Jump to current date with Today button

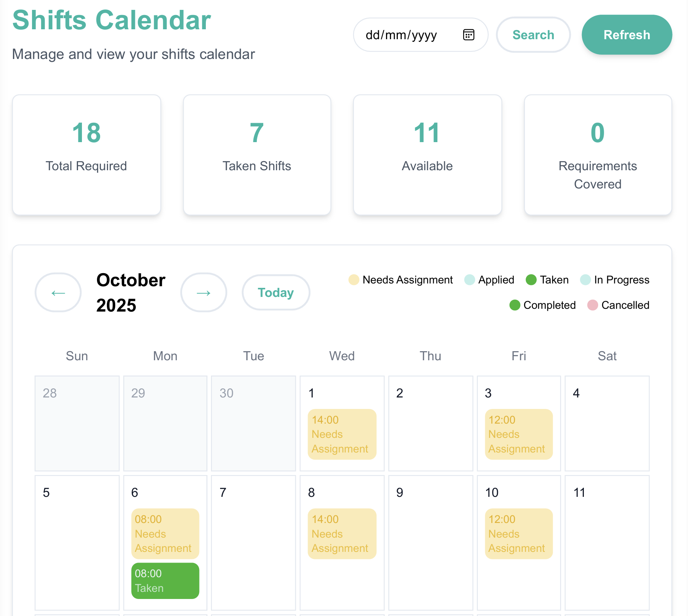[x=276, y=292]
